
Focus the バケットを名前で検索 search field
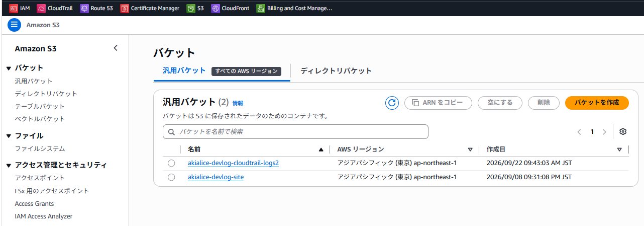click(295, 132)
